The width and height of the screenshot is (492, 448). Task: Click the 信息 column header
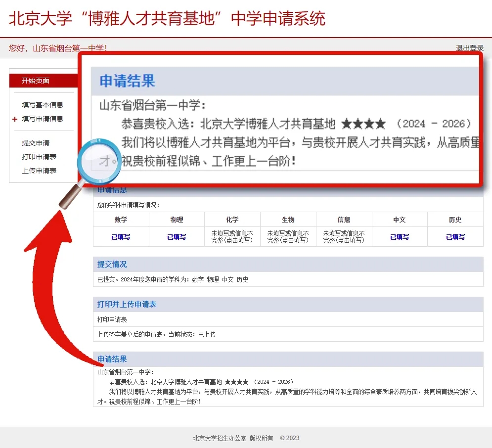coord(344,220)
